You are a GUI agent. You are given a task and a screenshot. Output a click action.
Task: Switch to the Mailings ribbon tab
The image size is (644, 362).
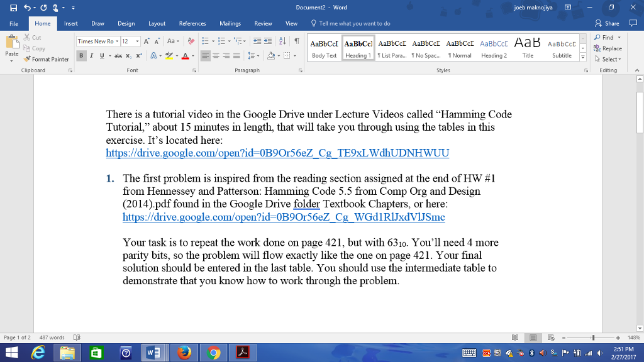[230, 23]
